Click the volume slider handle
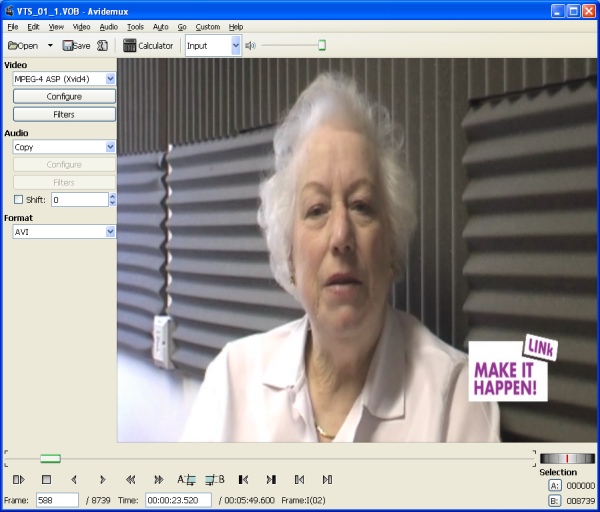Image resolution: width=600 pixels, height=512 pixels. pyautogui.click(x=322, y=45)
